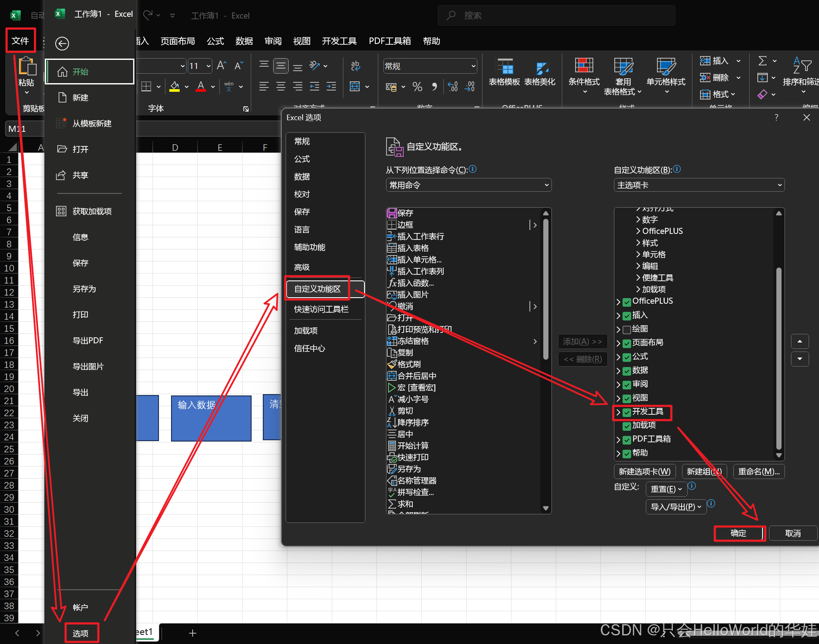The height and width of the screenshot is (644, 819).
Task: Click the 新建选项卡(W) button
Action: (x=645, y=471)
